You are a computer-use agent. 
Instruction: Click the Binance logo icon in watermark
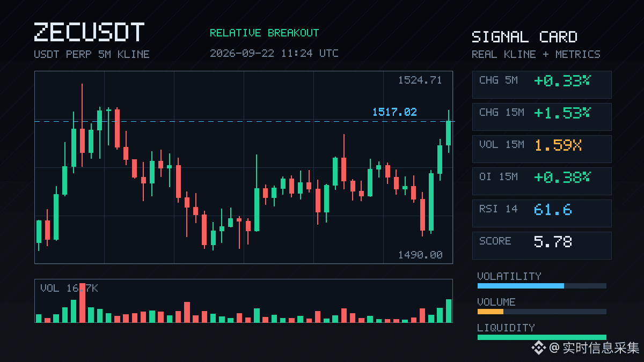click(x=538, y=348)
